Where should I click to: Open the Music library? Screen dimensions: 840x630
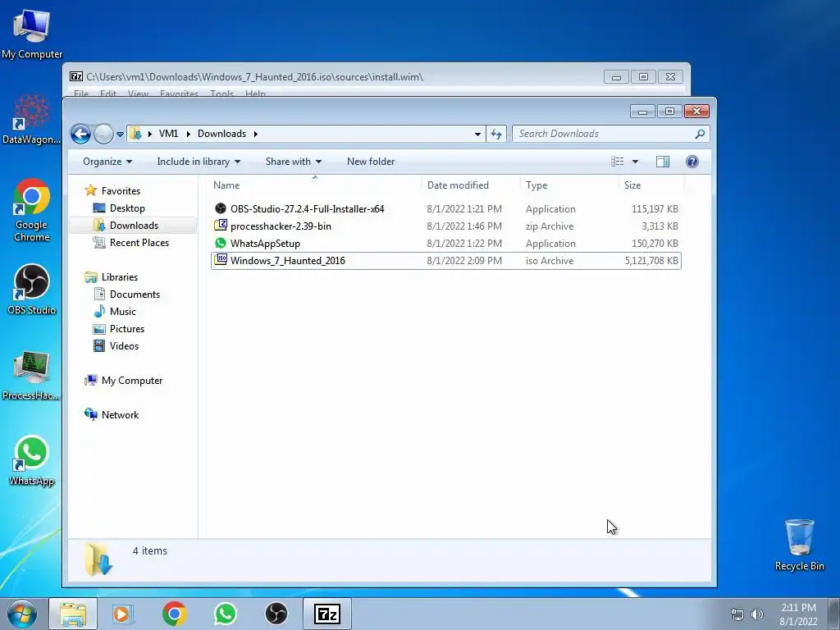coord(123,311)
